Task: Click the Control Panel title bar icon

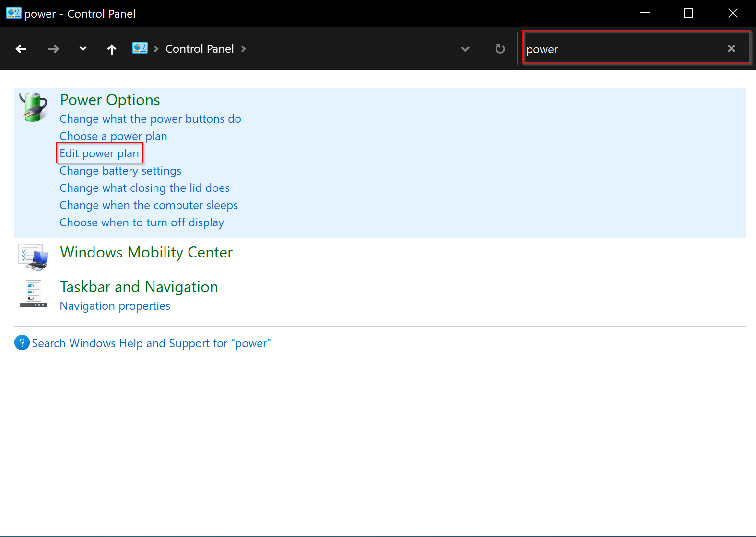Action: point(13,13)
